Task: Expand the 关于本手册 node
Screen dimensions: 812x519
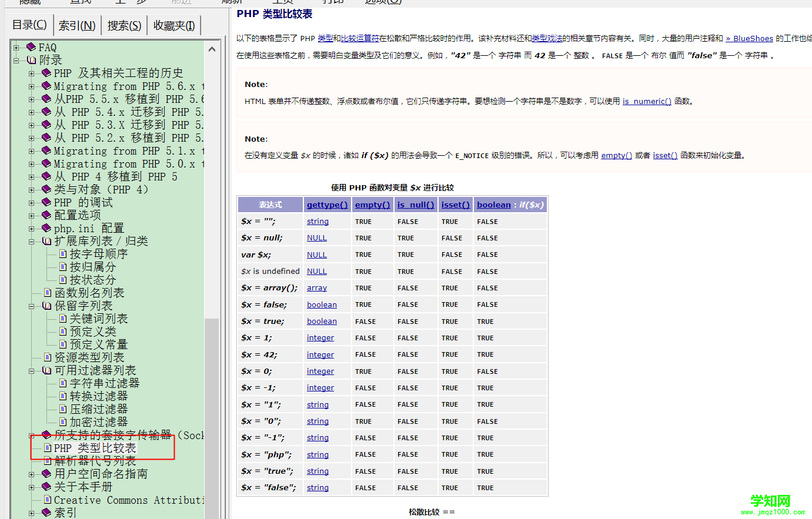Action: point(32,487)
